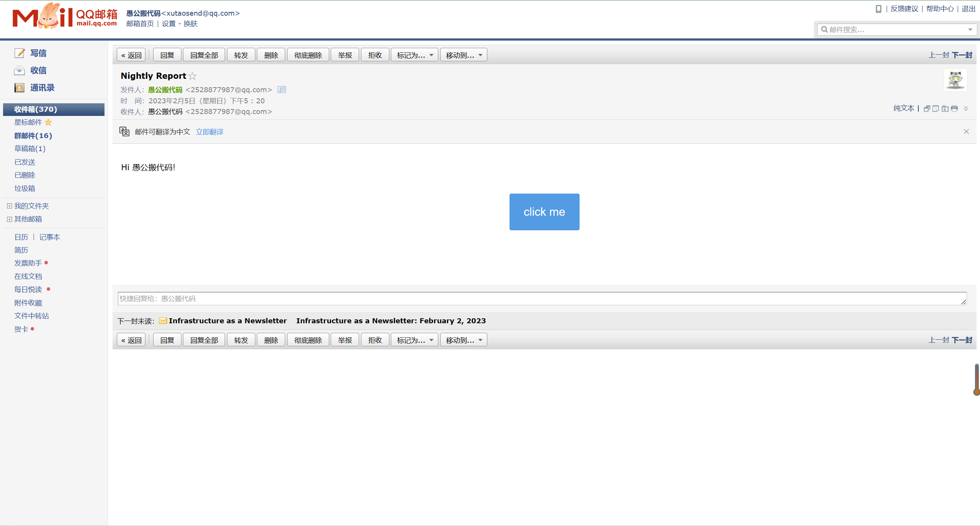Expand the 我的文件夹 folder tree
The height and width of the screenshot is (526, 980).
(x=10, y=206)
